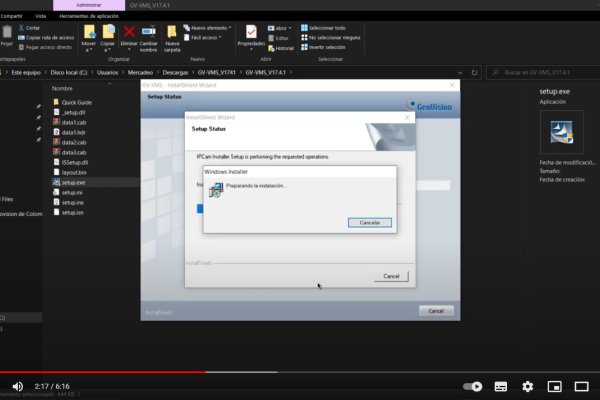Screen dimensions: 600x400
Task: Open Herramientas de aplicación tab
Action: tap(89, 16)
